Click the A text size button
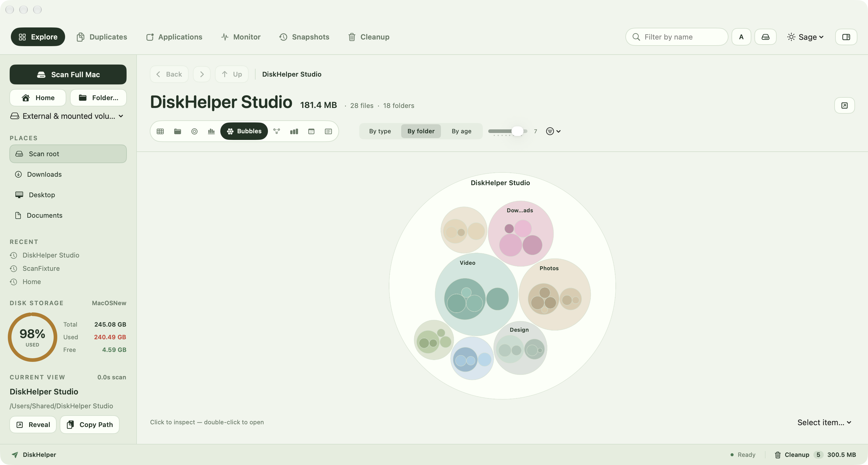The height and width of the screenshot is (465, 868). (x=741, y=37)
